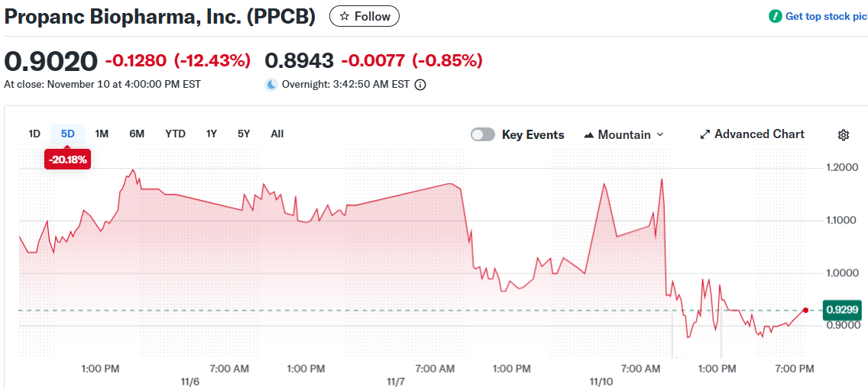Switch to the 1M time range

coord(102,134)
